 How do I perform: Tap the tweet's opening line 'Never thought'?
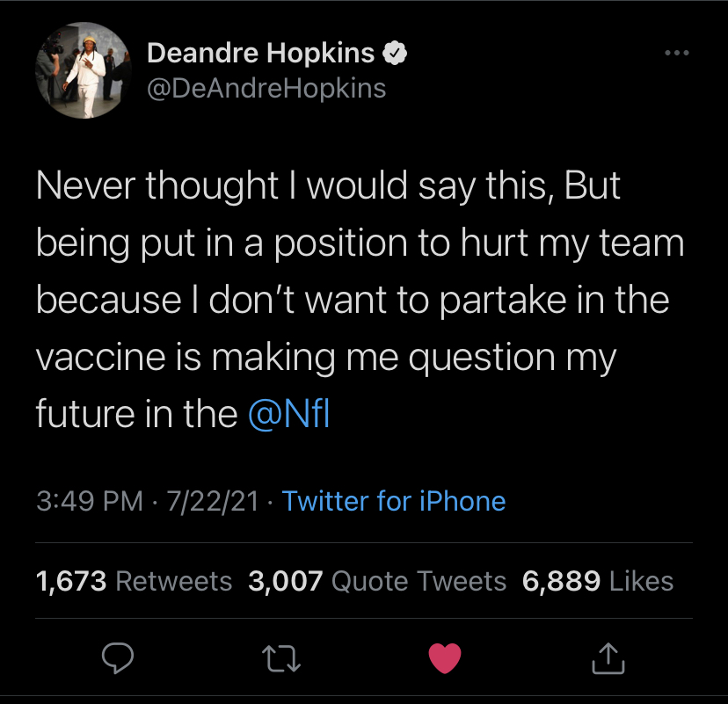click(x=157, y=185)
